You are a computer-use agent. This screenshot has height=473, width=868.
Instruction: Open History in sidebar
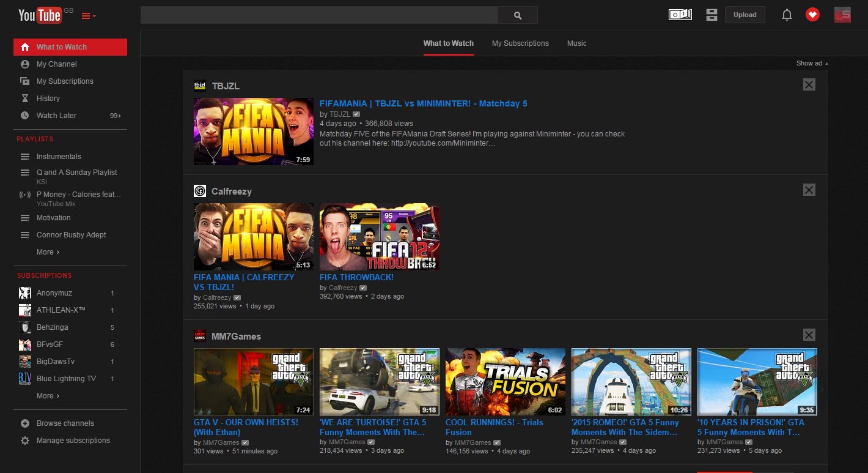[48, 99]
